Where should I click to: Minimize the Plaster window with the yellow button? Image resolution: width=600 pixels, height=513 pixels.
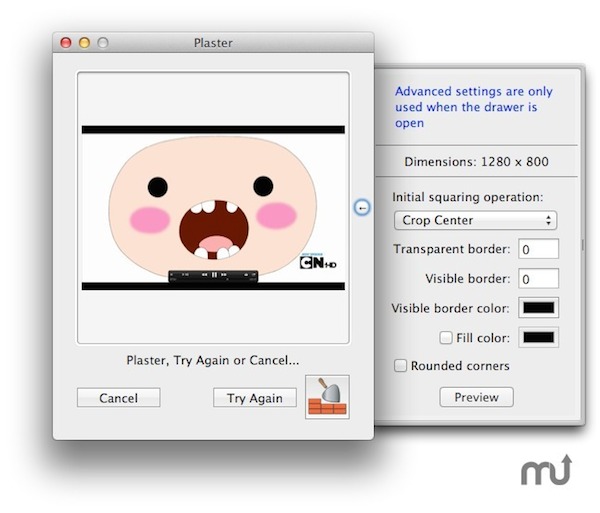point(84,42)
